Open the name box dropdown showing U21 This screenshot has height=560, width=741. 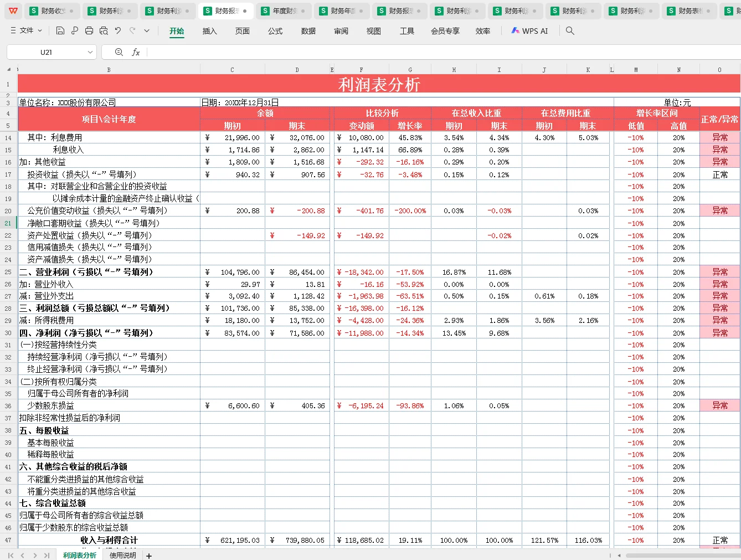click(x=90, y=52)
